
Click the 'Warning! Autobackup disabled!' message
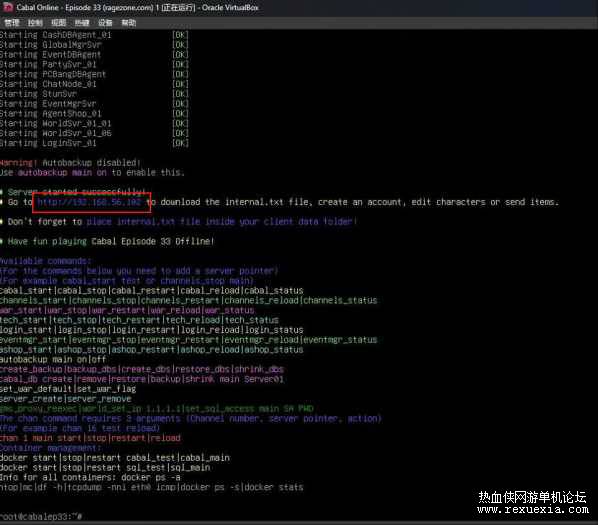coord(70,163)
